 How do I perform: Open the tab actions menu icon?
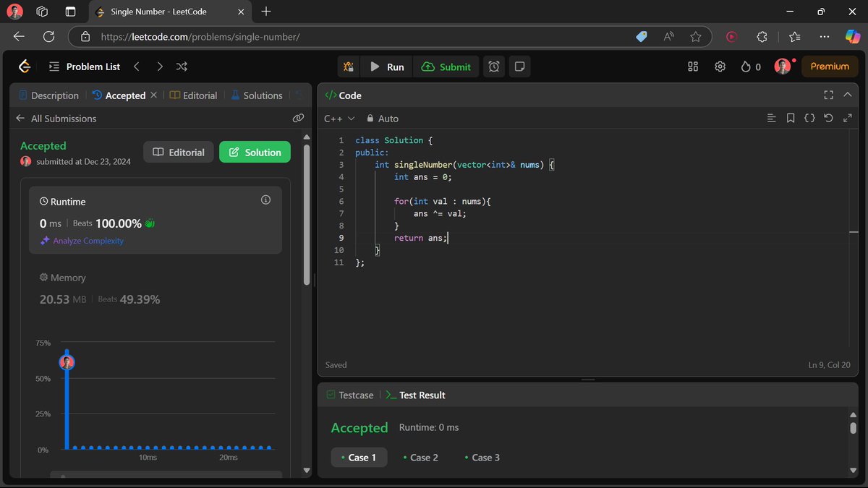pyautogui.click(x=70, y=12)
